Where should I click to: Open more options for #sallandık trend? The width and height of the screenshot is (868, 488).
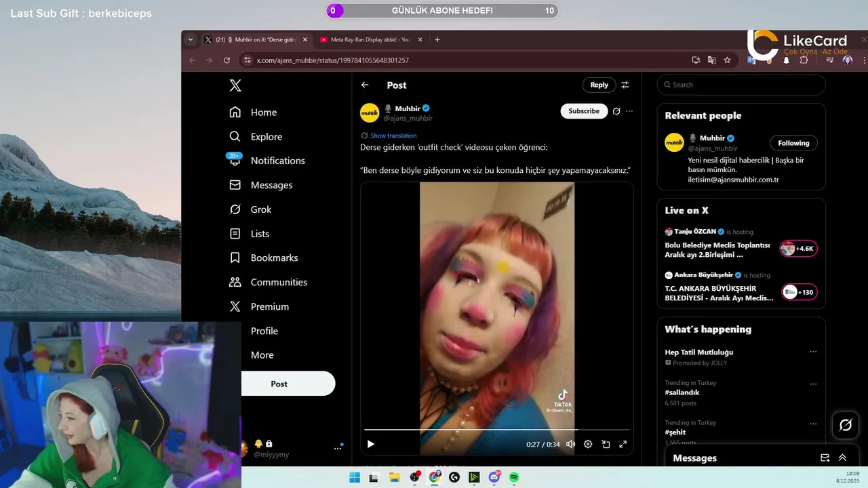(813, 384)
